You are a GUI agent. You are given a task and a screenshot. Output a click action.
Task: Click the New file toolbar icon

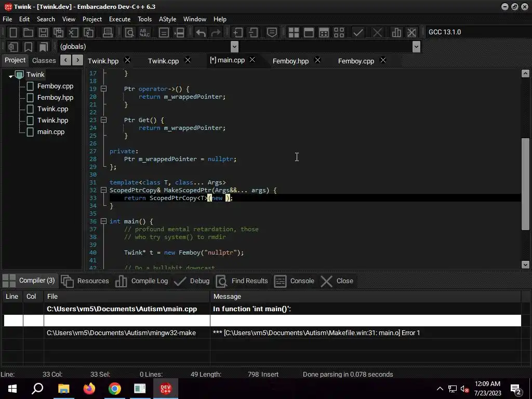(x=13, y=33)
